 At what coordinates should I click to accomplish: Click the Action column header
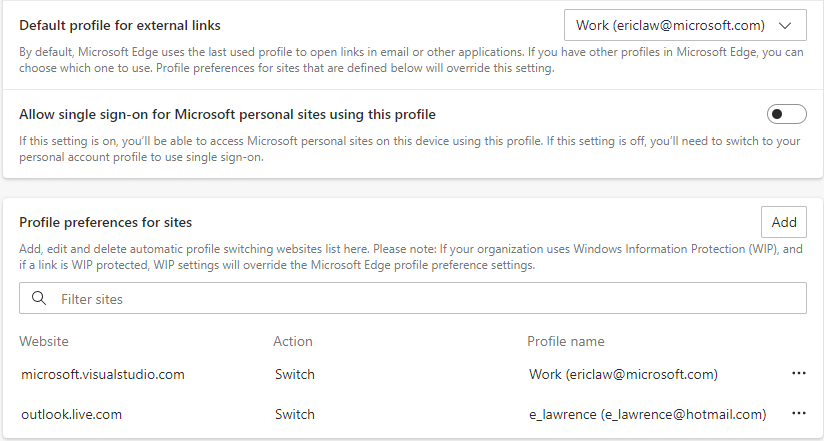pyautogui.click(x=293, y=341)
